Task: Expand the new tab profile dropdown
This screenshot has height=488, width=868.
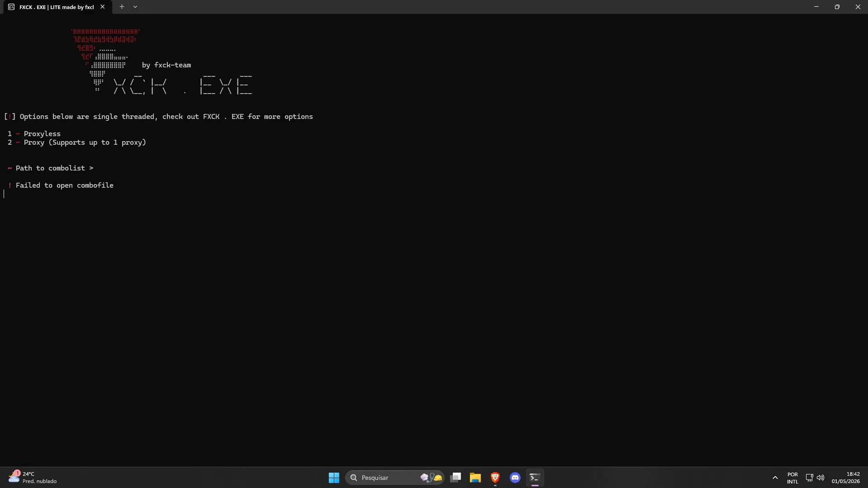Action: 135,7
